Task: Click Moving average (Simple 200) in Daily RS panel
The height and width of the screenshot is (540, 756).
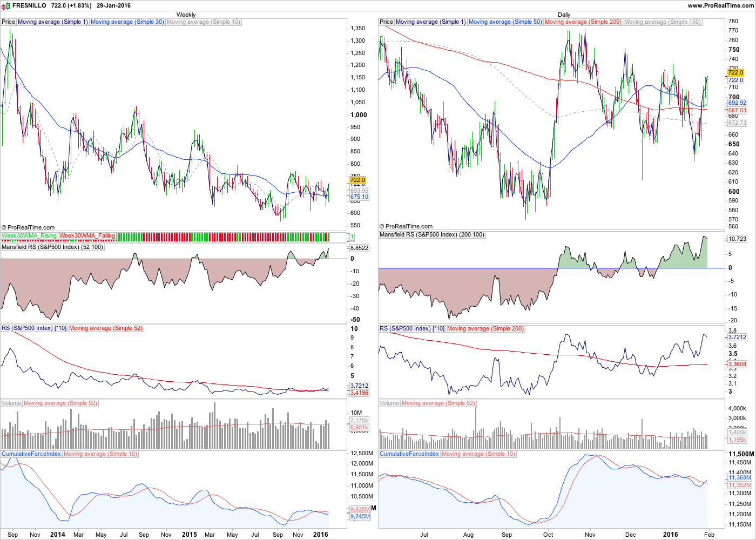Action: [x=485, y=329]
